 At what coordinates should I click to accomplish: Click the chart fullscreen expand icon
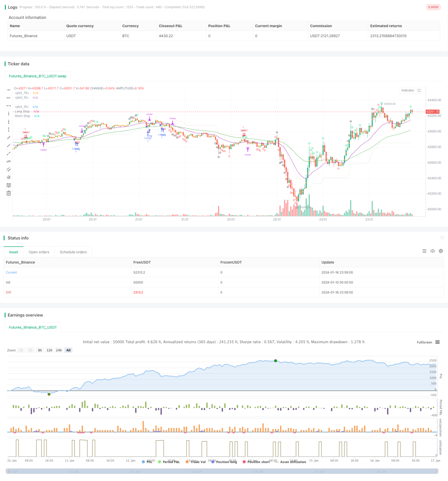[x=419, y=90]
